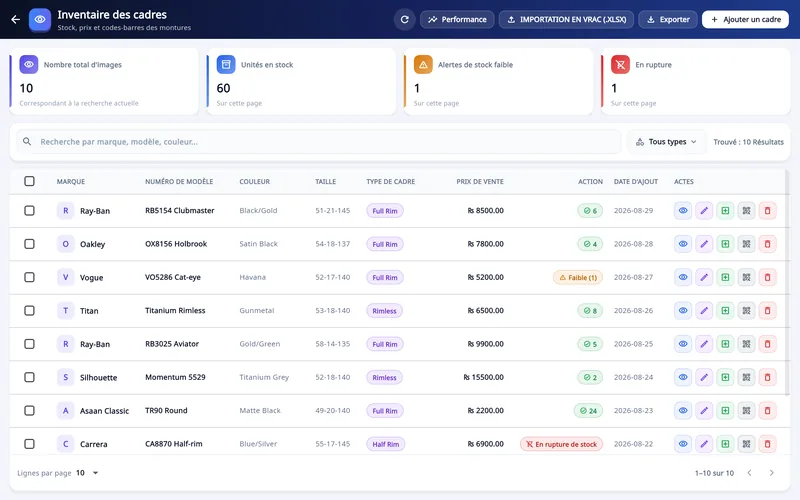Click the Nombre total d'images card
800x500 pixels.
point(104,82)
